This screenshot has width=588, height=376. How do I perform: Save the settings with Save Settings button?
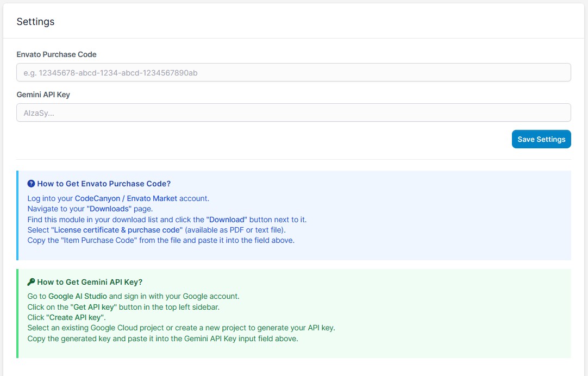pyautogui.click(x=541, y=139)
